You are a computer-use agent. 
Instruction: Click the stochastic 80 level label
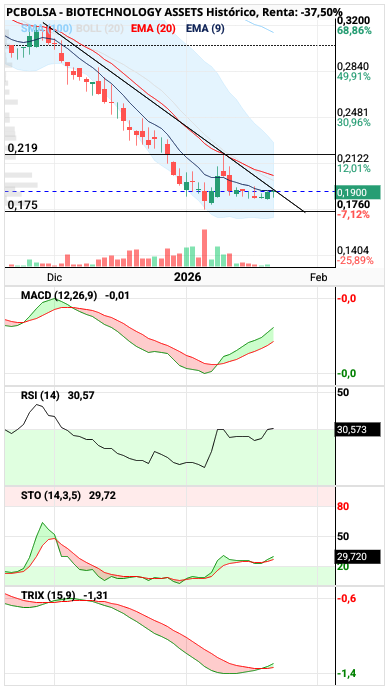coord(343,506)
